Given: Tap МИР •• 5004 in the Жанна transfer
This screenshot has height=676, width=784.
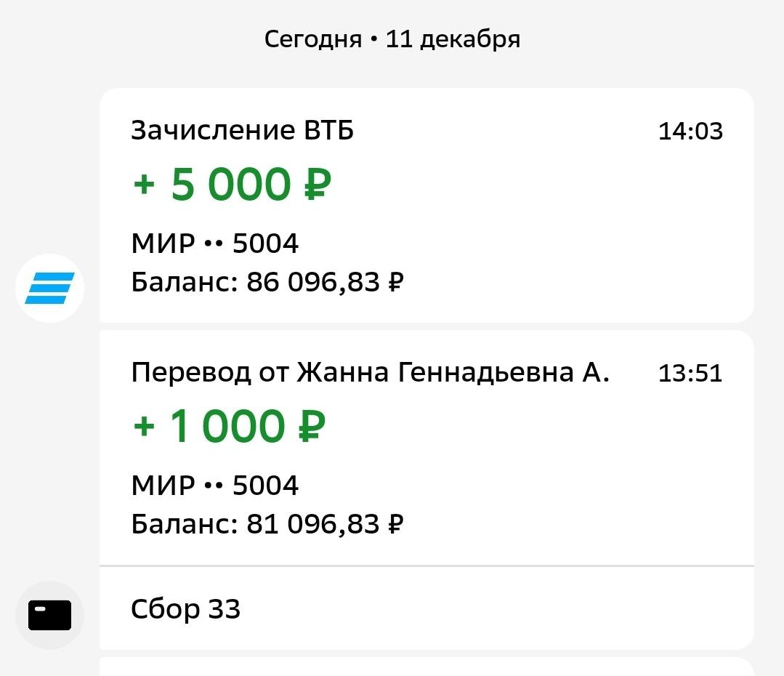Looking at the screenshot, I should click(214, 486).
